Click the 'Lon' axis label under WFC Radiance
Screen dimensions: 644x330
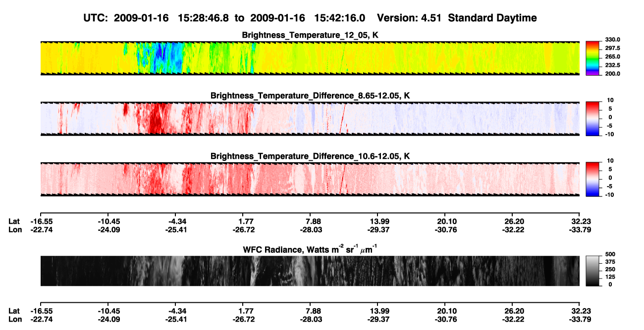point(15,320)
